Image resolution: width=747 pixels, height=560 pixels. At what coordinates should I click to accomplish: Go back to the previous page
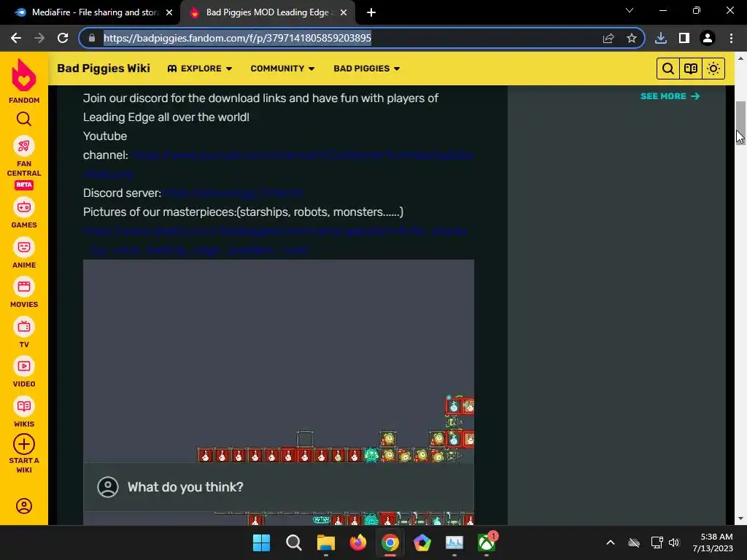coord(16,38)
